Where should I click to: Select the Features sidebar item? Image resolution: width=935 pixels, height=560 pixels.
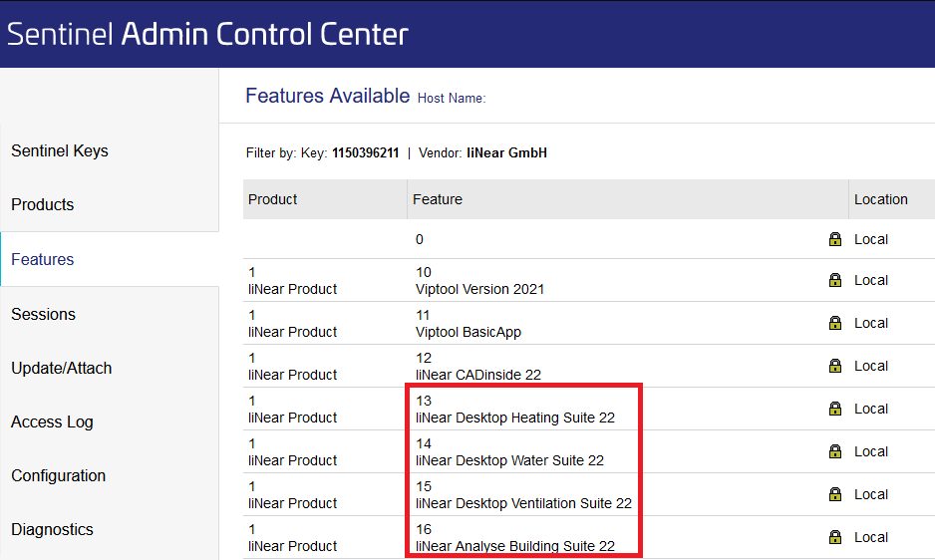pos(42,259)
